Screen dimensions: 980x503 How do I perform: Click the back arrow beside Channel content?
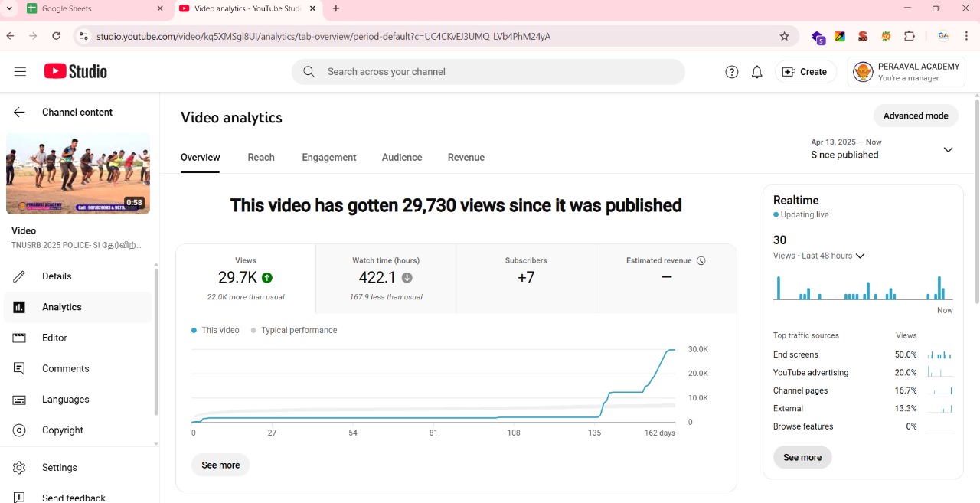(19, 113)
